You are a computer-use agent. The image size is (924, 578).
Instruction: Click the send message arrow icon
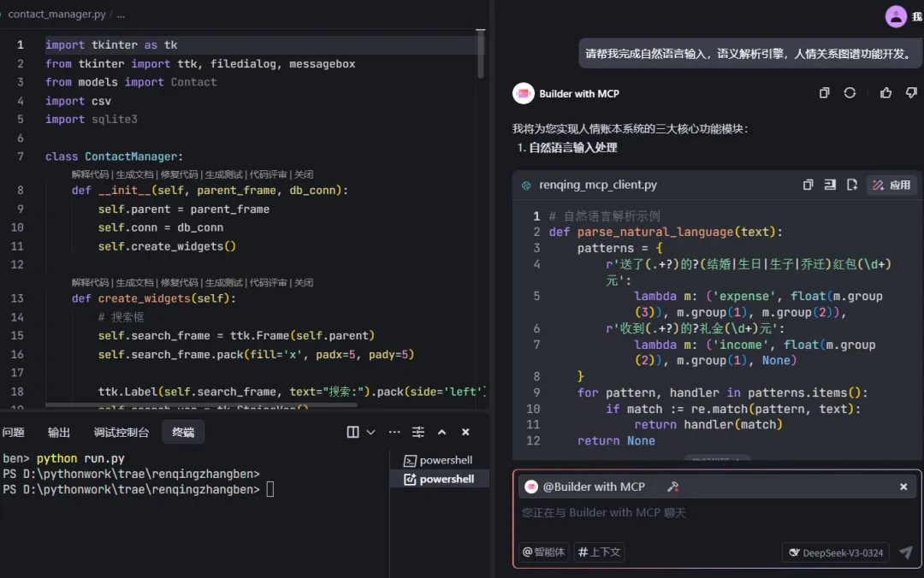point(906,552)
